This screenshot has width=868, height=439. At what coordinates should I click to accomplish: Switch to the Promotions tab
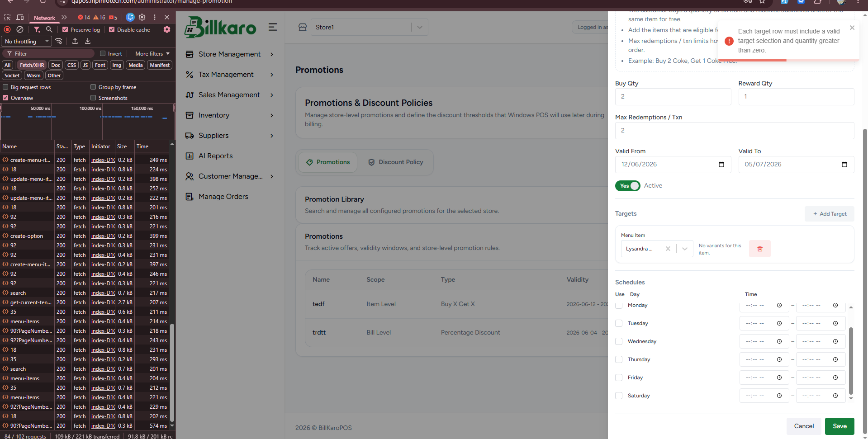click(328, 162)
